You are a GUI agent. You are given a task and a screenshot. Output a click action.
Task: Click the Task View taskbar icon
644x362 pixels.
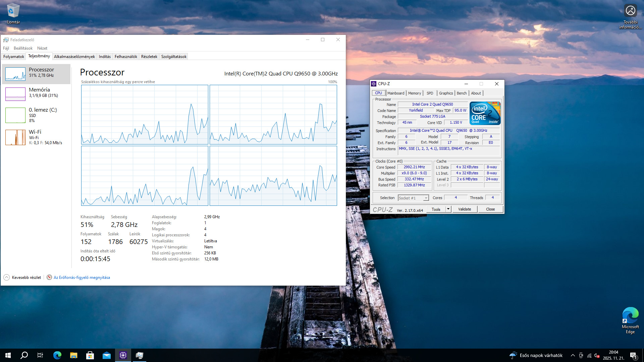40,355
